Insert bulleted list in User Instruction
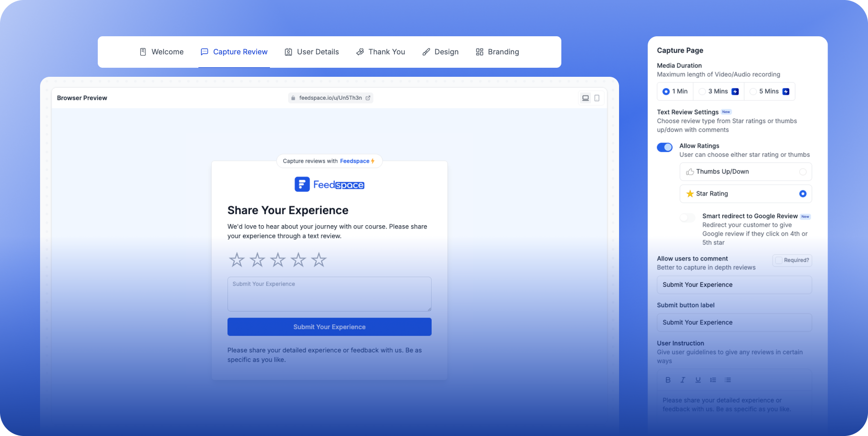The height and width of the screenshot is (436, 868). click(x=728, y=380)
